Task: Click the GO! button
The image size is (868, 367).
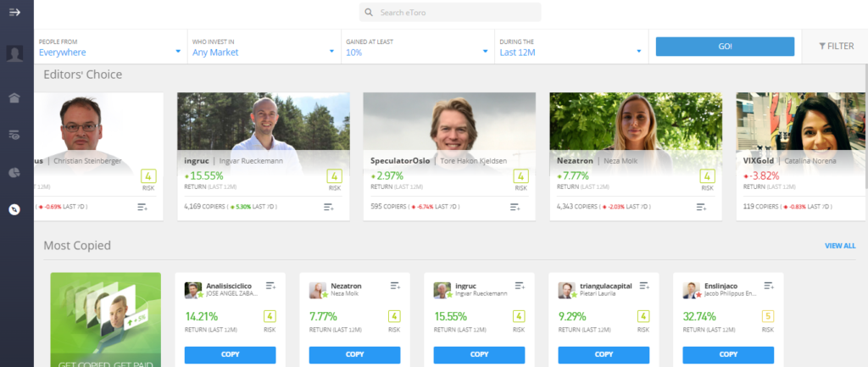Action: 726,47
